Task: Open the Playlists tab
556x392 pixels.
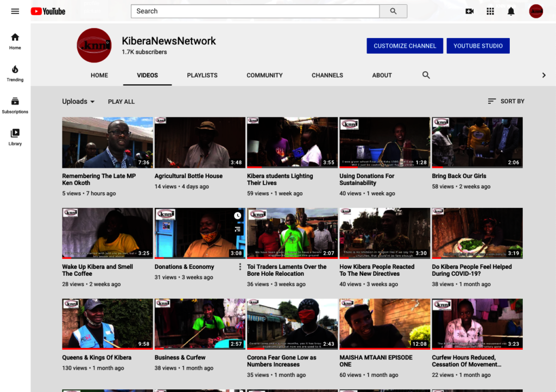Action: tap(202, 75)
